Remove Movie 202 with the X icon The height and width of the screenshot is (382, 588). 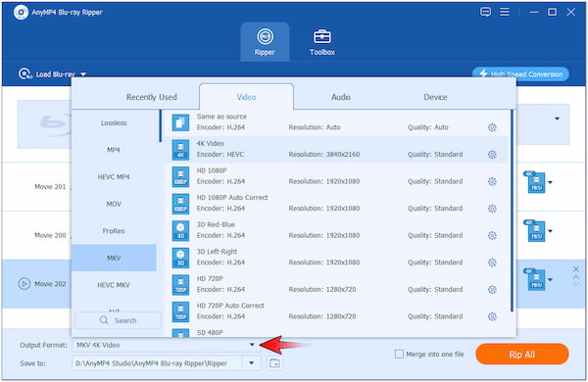point(576,269)
